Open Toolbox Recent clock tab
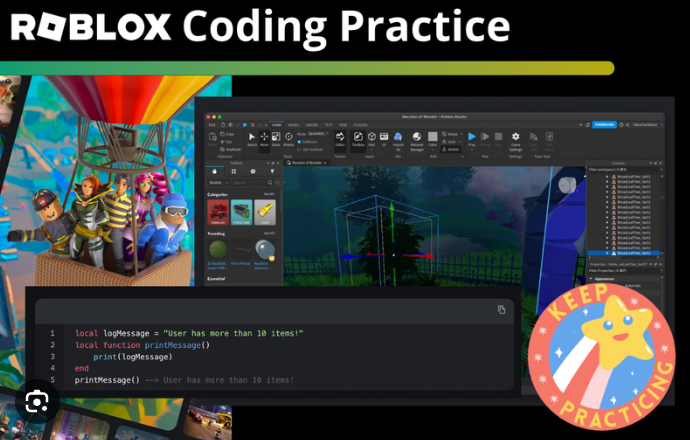The image size is (690, 440). pyautogui.click(x=253, y=171)
